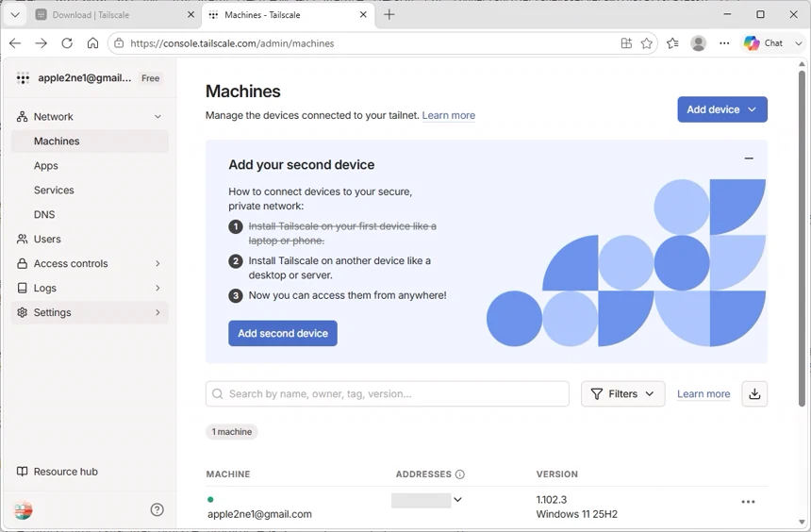Viewport: 811px width, 532px height.
Task: Click the Tailscale logo in sidebar header
Action: [x=23, y=78]
